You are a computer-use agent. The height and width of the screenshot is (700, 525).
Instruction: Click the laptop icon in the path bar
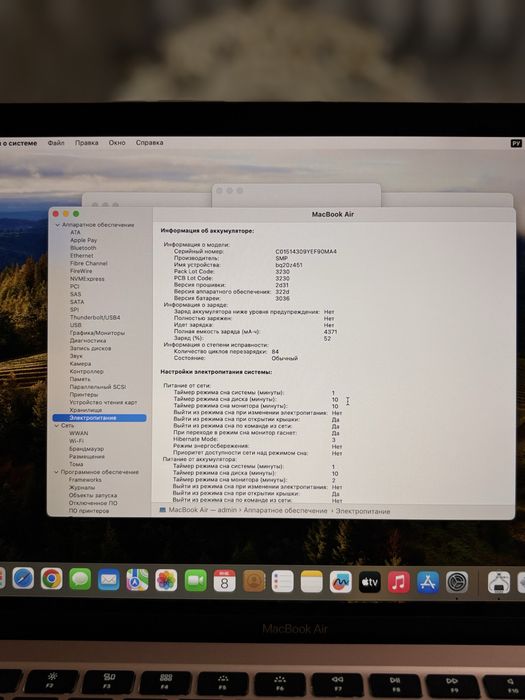coord(162,510)
